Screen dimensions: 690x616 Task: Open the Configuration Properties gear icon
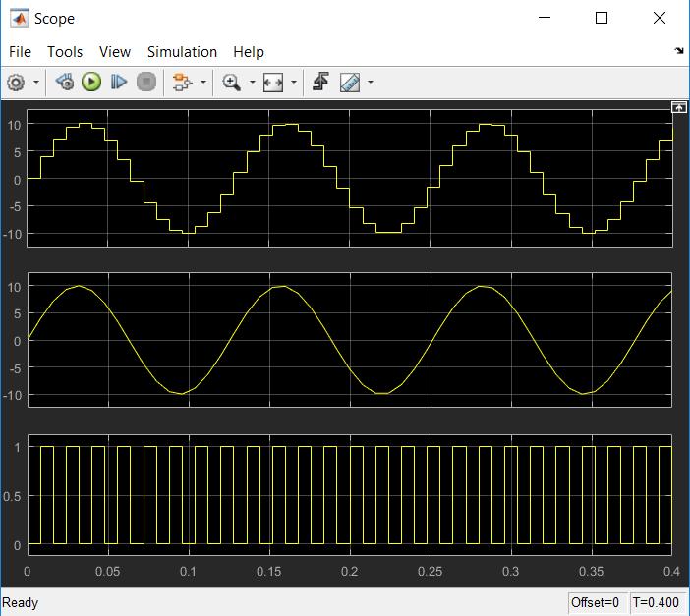point(17,83)
